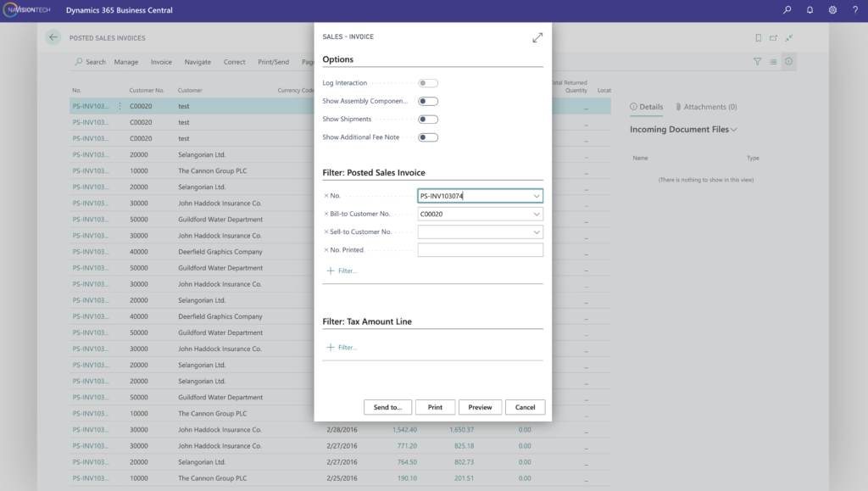Screen dimensions: 868x491
Task: Switch to the Attachments tab
Action: pos(711,106)
